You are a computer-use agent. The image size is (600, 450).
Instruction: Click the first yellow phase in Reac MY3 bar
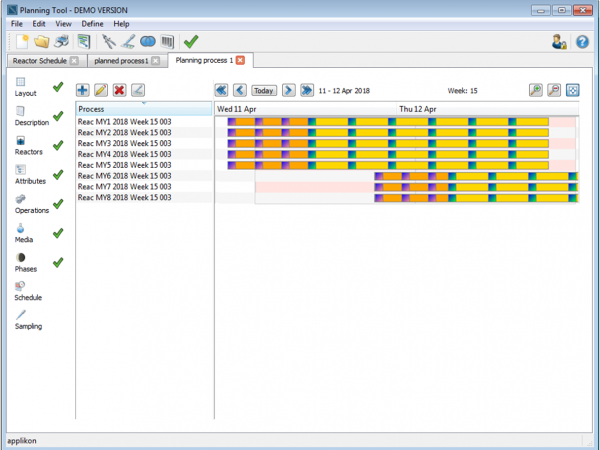(x=332, y=143)
